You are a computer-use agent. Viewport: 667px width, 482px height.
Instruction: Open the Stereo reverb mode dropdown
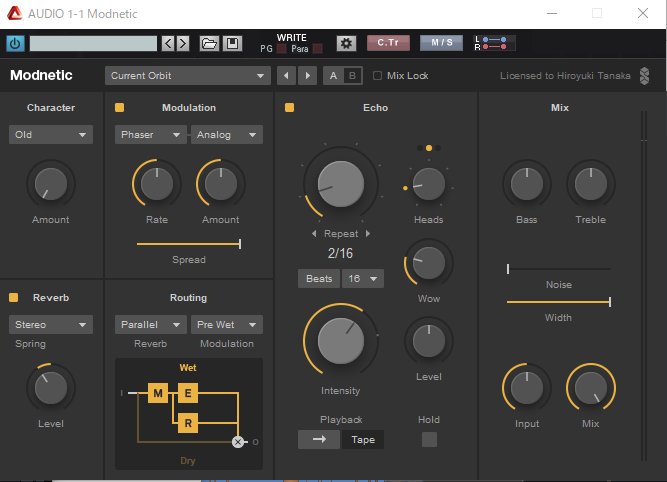pyautogui.click(x=51, y=325)
